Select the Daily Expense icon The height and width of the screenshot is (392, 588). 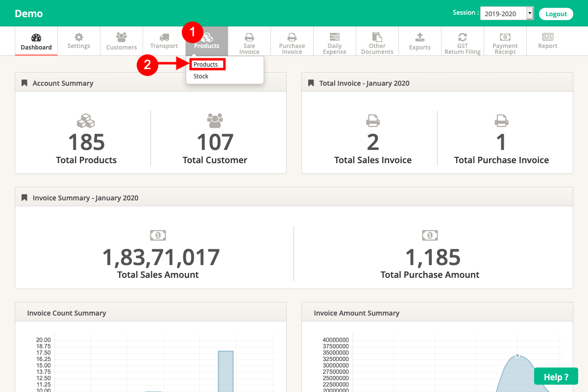pyautogui.click(x=335, y=37)
